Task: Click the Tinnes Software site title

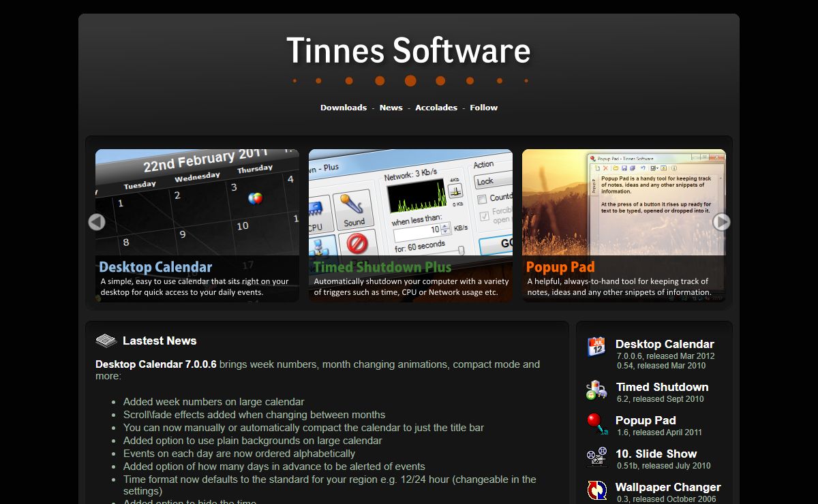Action: [x=408, y=51]
